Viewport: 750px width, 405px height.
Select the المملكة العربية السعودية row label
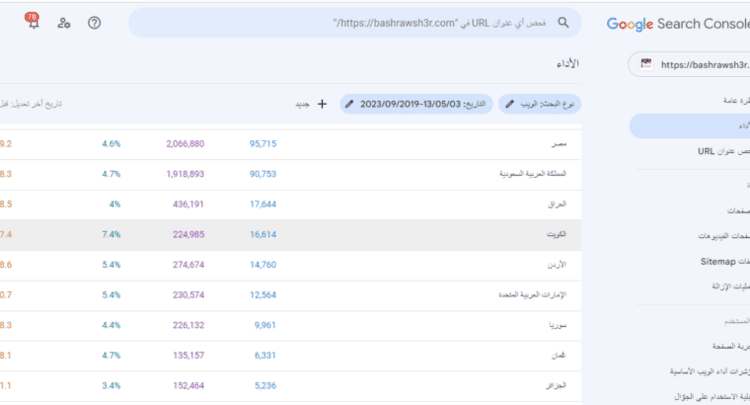pyautogui.click(x=532, y=174)
